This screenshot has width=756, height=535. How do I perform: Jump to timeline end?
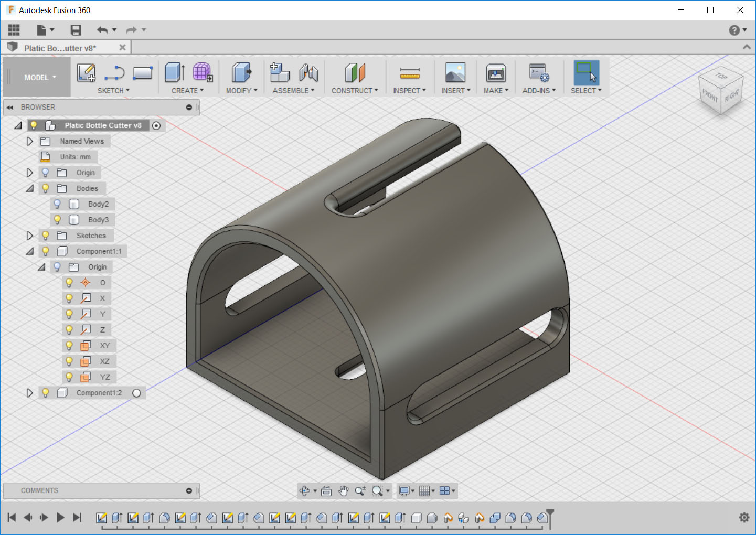pyautogui.click(x=77, y=518)
